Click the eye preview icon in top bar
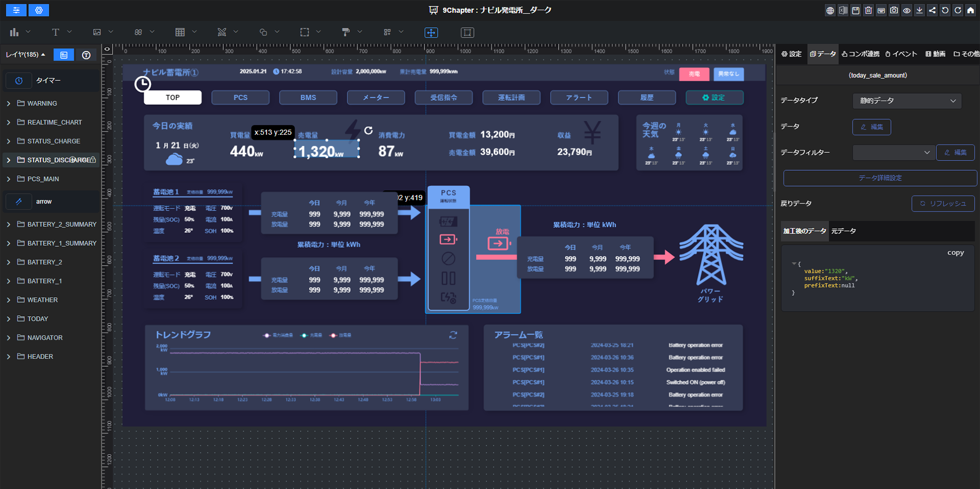The height and width of the screenshot is (489, 980). (x=906, y=10)
